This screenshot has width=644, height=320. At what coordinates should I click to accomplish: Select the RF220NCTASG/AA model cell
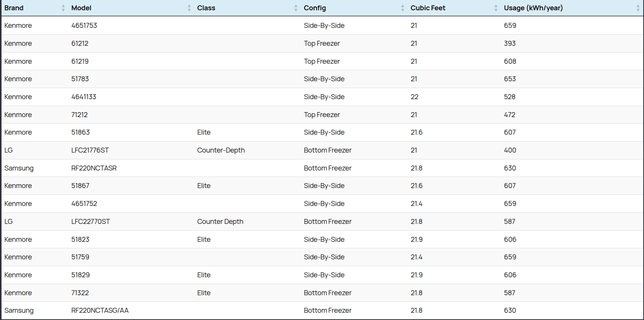pyautogui.click(x=100, y=310)
